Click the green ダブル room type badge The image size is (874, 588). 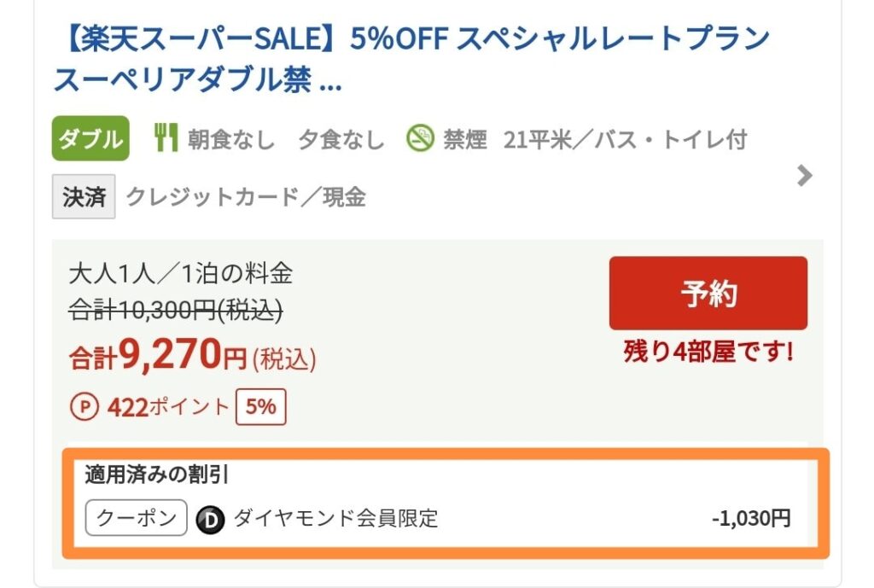coord(90,139)
